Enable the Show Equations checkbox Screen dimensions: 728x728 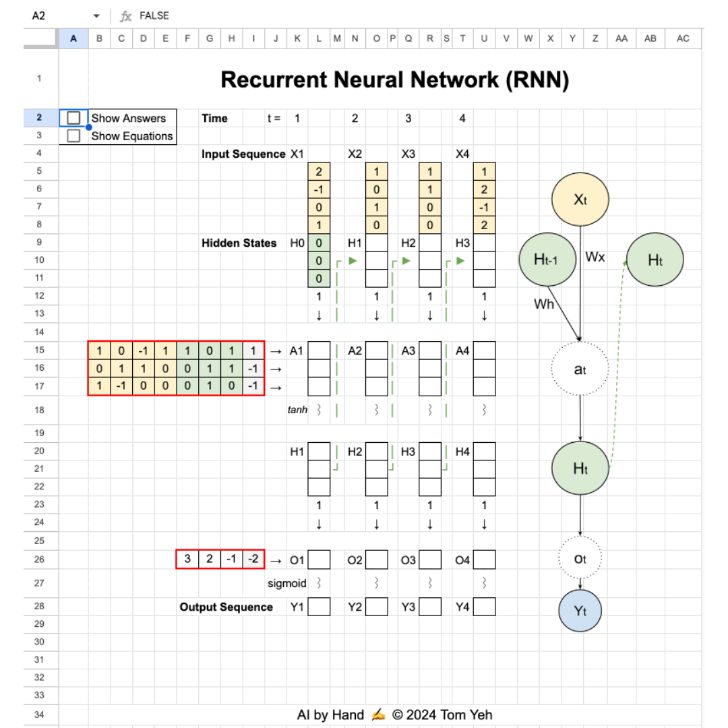pos(74,135)
